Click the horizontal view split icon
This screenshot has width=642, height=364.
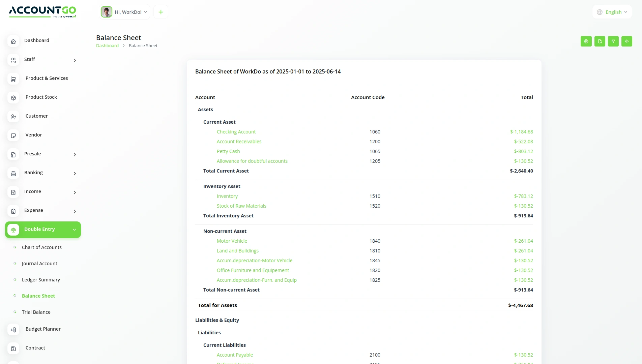[626, 41]
